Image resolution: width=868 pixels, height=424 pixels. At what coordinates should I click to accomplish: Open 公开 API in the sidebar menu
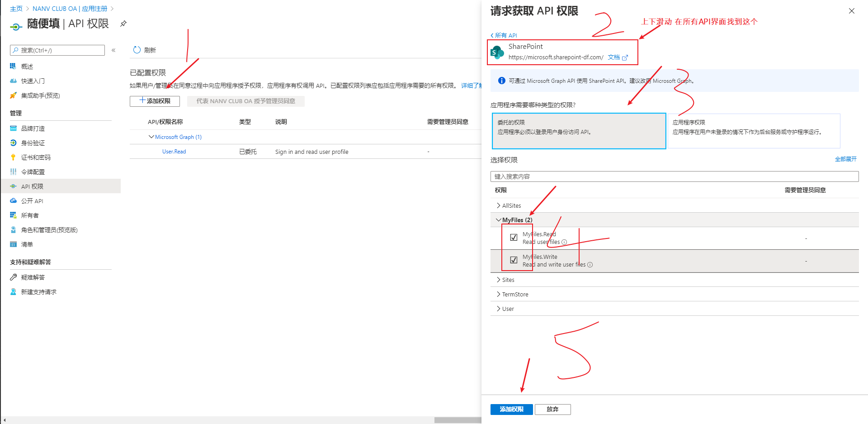tap(32, 201)
